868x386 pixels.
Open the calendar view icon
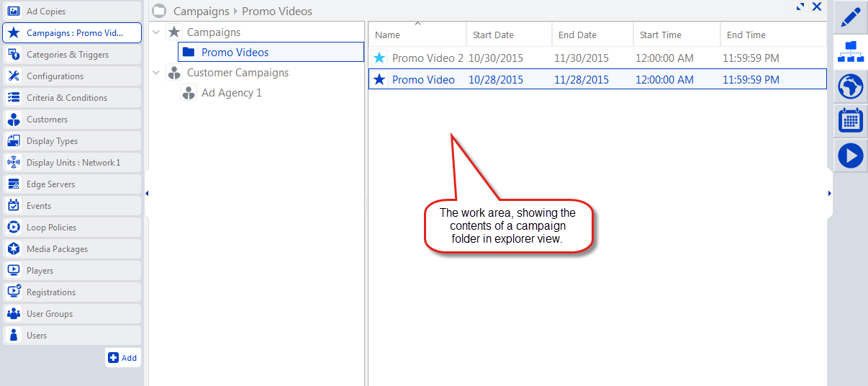click(850, 120)
